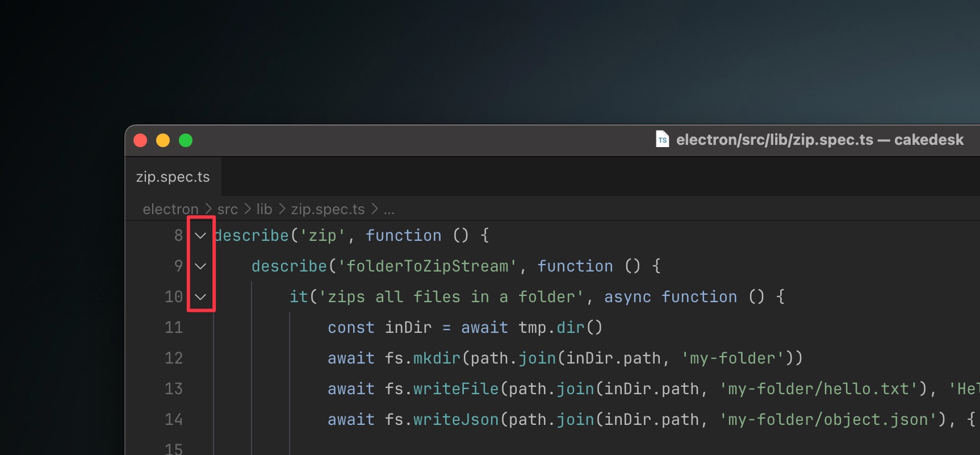Click the window title electron/src/lib/zip.spec.ts
The width and height of the screenshot is (980, 455).
[820, 140]
